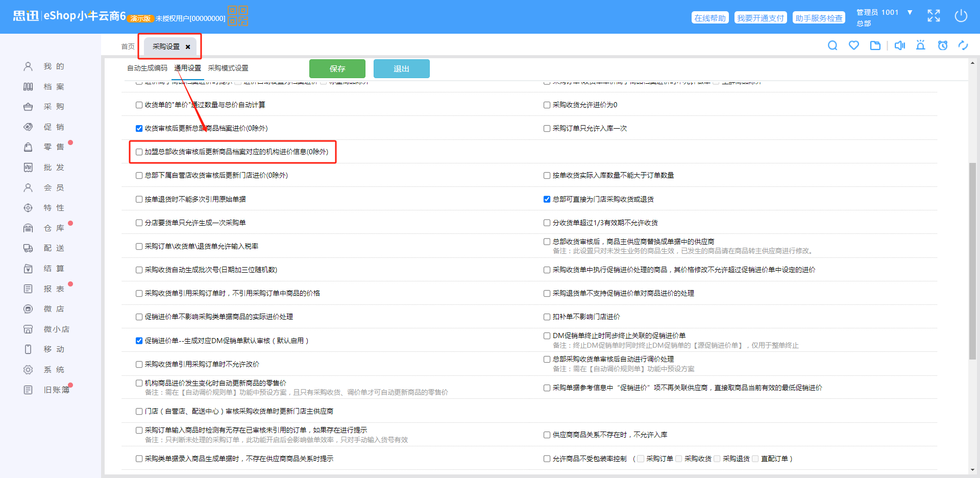Click the green 保存 button
This screenshot has width=980, height=478.
point(337,69)
